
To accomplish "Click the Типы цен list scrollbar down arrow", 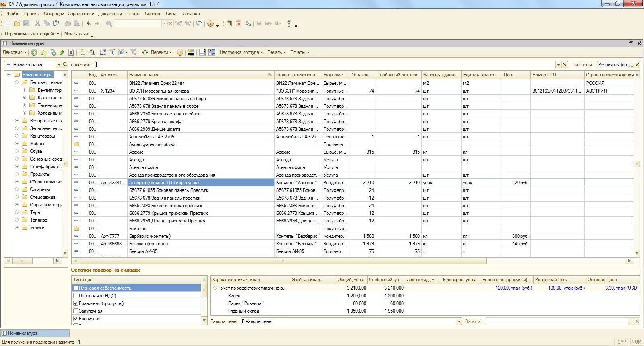I will click(204, 321).
